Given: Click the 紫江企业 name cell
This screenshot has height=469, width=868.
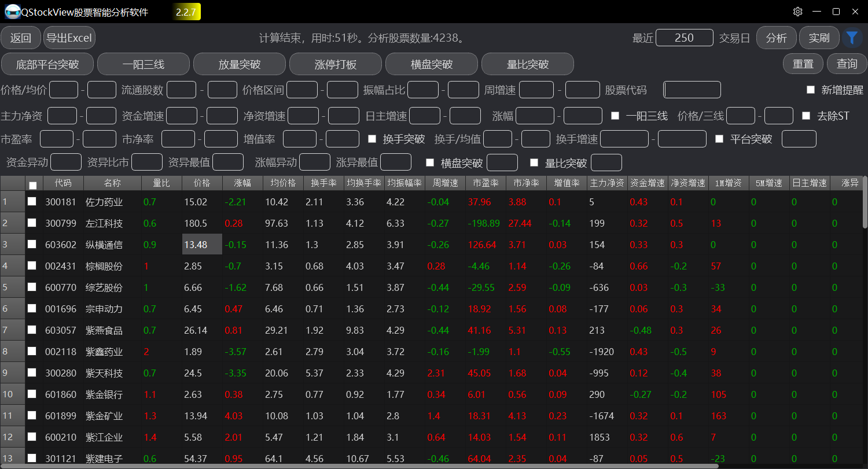Looking at the screenshot, I should (x=112, y=437).
